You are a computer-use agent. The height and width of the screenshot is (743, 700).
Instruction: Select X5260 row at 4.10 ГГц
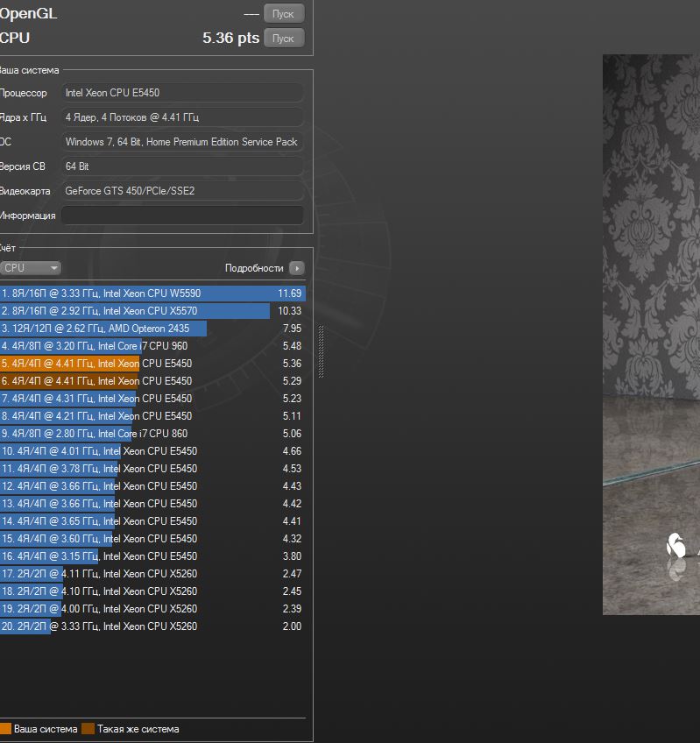tap(152, 591)
